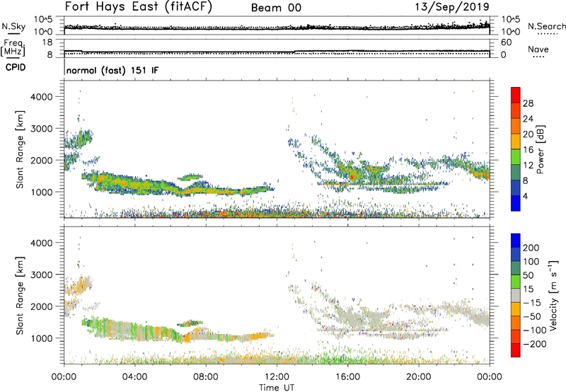Screen dimensions: 566x392
Task: Click the 'N.Sky' legend label
Action: [x=13, y=26]
